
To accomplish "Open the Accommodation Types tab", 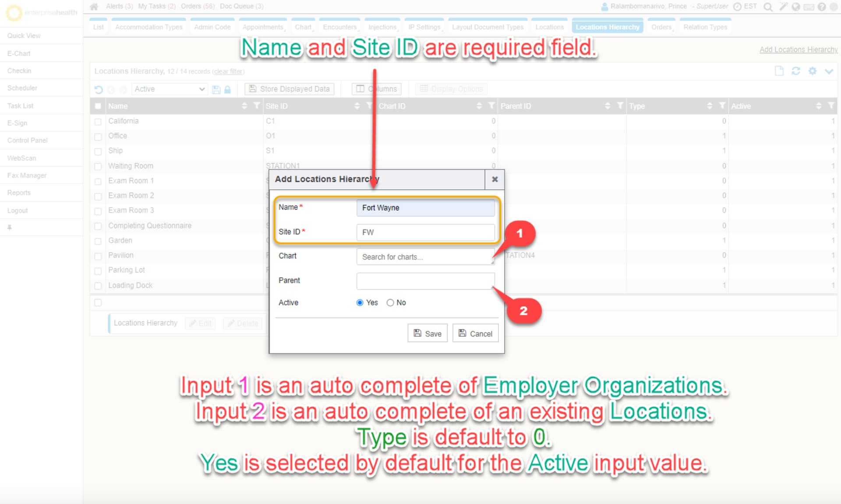I will pyautogui.click(x=148, y=27).
